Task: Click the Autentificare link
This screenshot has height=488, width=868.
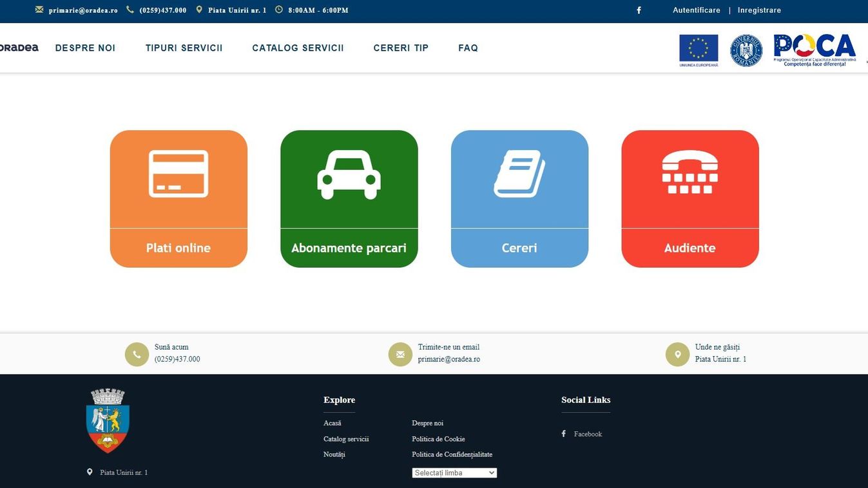Action: [697, 10]
